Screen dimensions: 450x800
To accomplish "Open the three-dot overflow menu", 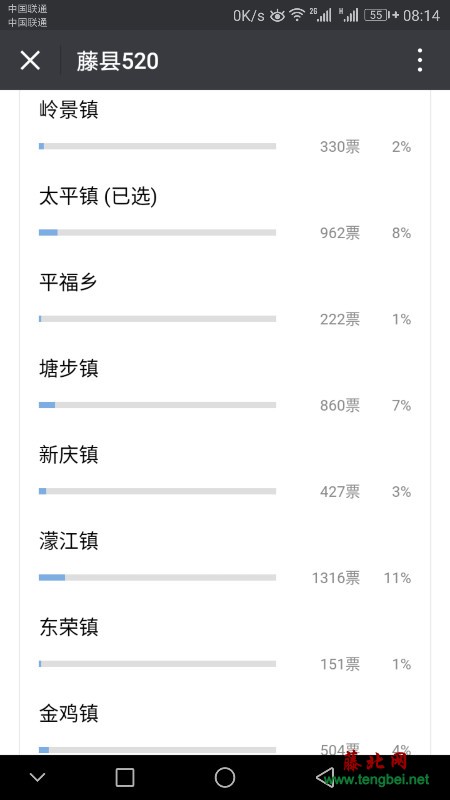I will click(x=419, y=60).
